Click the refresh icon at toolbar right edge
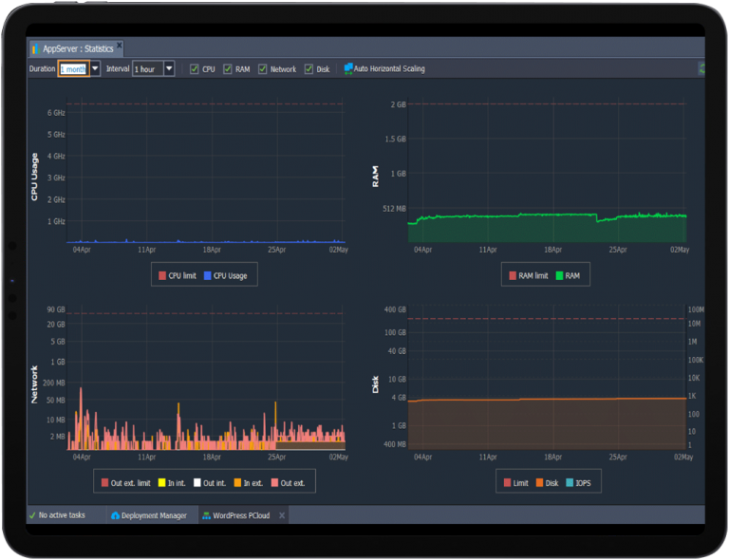The width and height of the screenshot is (729, 560). [701, 69]
